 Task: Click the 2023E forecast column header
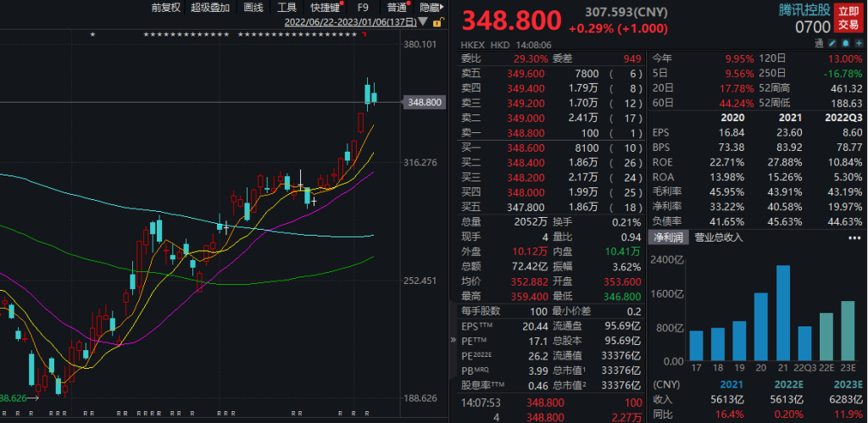click(x=848, y=385)
